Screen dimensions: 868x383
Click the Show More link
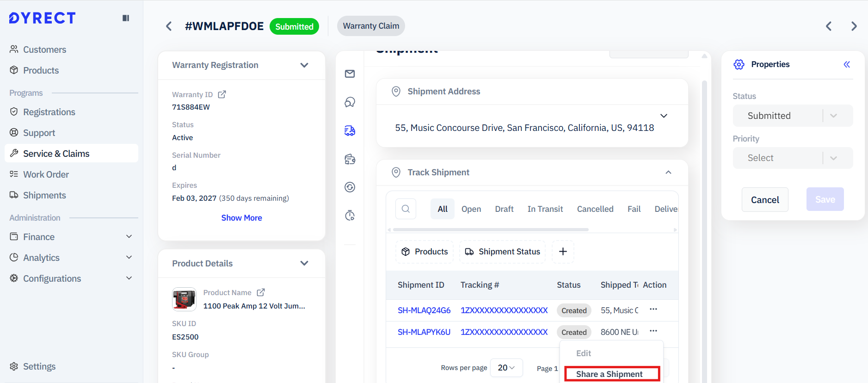241,218
